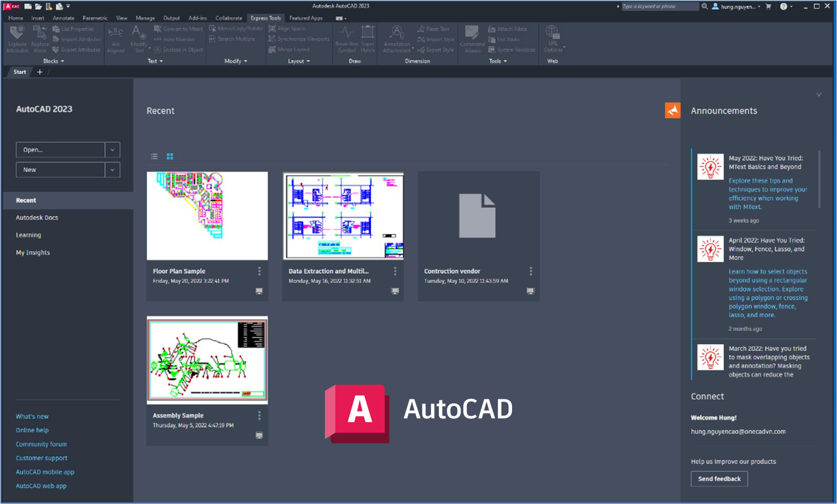The image size is (837, 504).
Task: Click the AutoCAD application menu logo
Action: coord(12,6)
